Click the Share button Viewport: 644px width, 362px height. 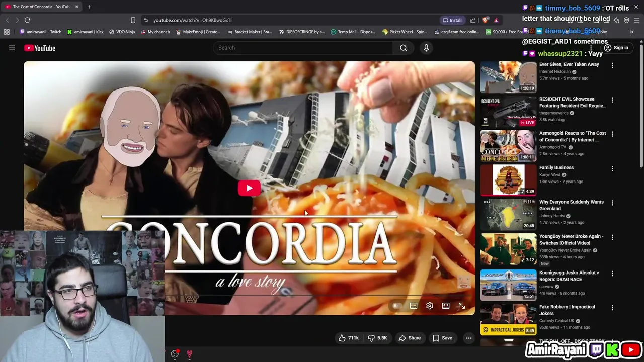coord(410,338)
